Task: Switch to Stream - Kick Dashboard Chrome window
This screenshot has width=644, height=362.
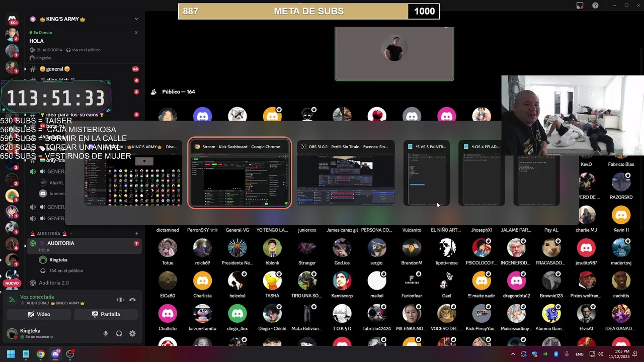Action: point(239,172)
